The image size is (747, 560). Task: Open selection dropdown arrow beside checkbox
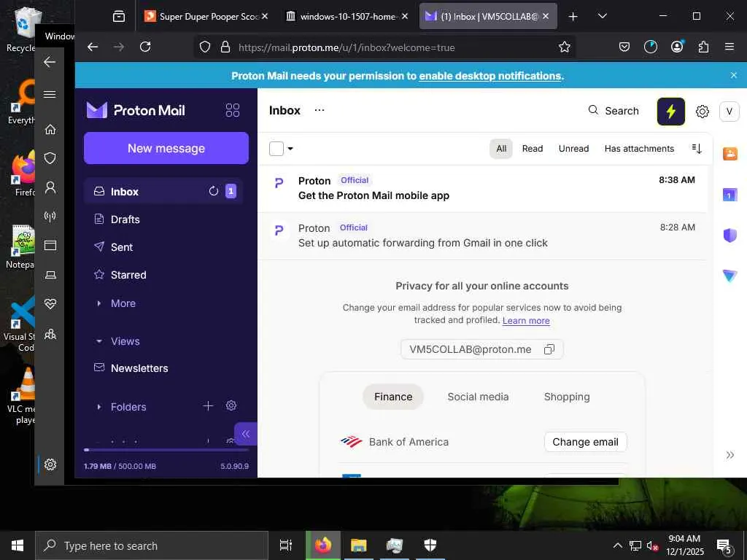click(290, 149)
